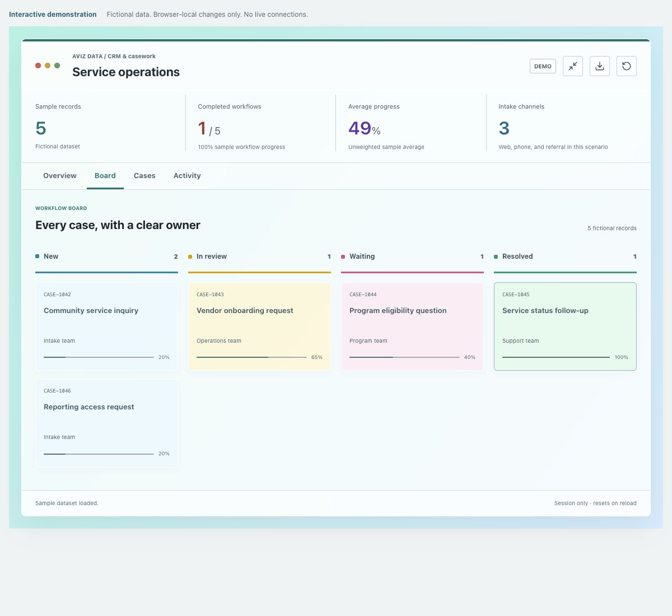Click the Program team label

click(x=368, y=340)
